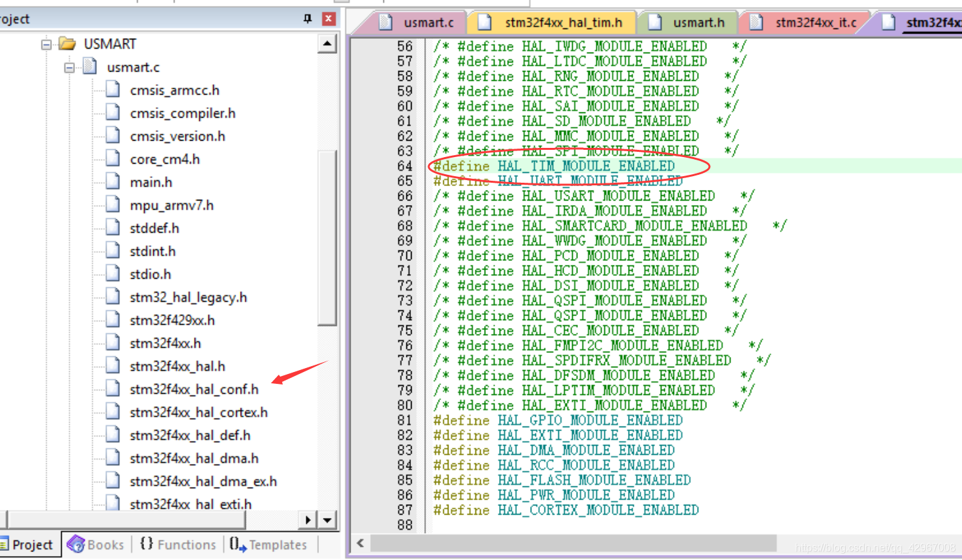Collapse the USMART folder node
962x560 pixels.
(x=46, y=45)
